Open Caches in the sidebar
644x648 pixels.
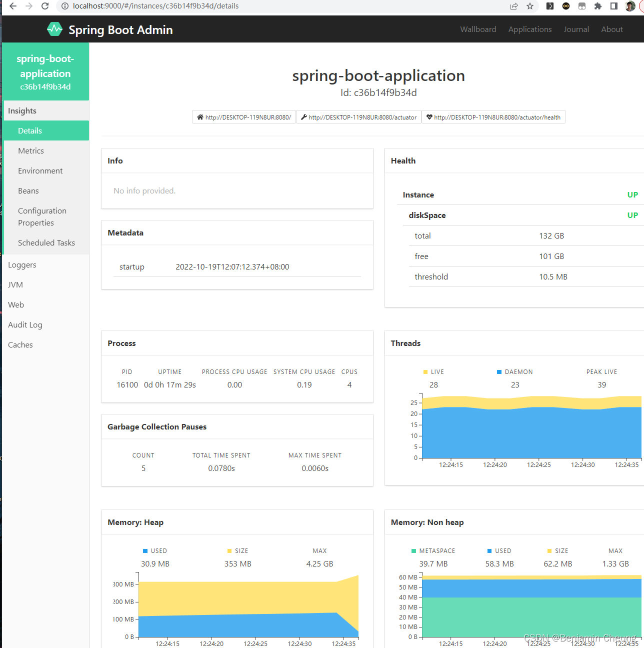click(46, 344)
